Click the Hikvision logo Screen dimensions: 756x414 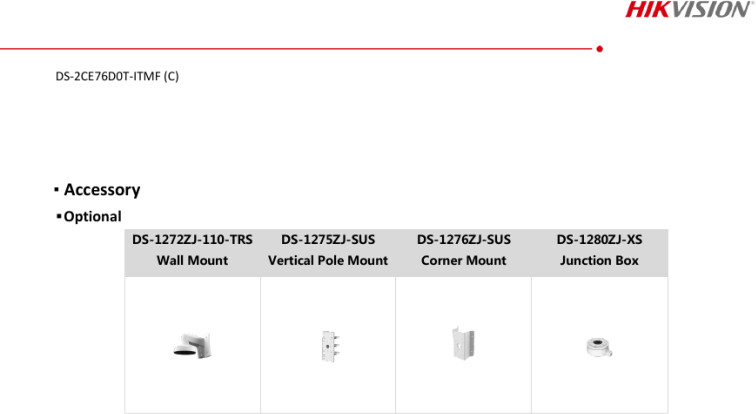coord(690,10)
